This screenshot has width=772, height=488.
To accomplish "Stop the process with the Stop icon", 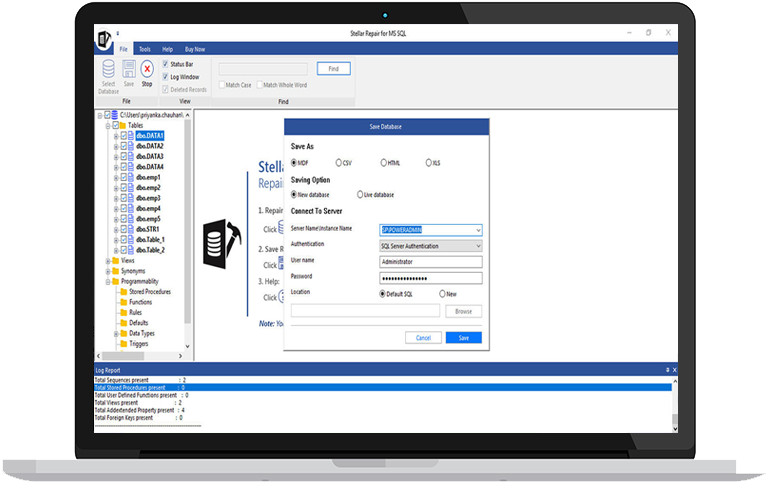I will [147, 69].
